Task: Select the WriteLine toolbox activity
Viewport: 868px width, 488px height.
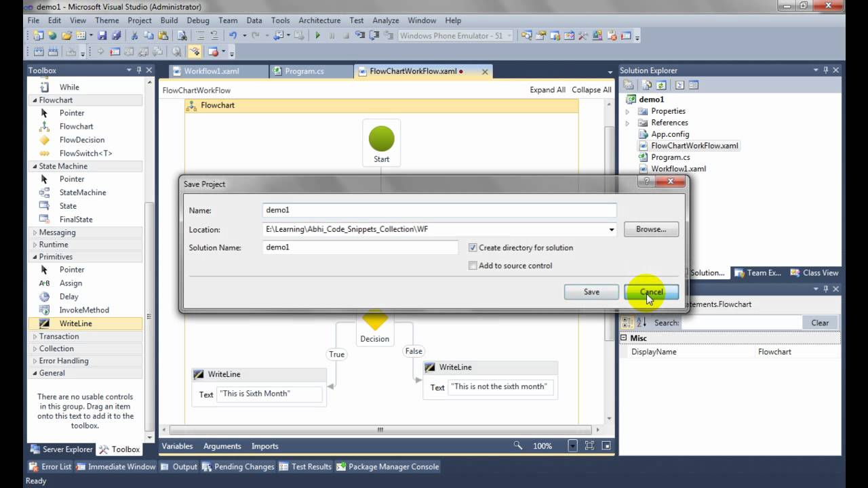Action: 85,323
